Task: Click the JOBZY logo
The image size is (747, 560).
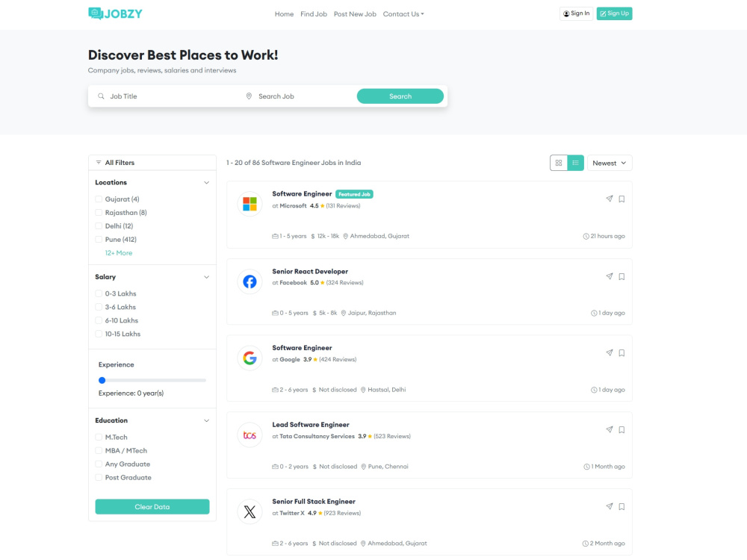Action: coord(115,13)
